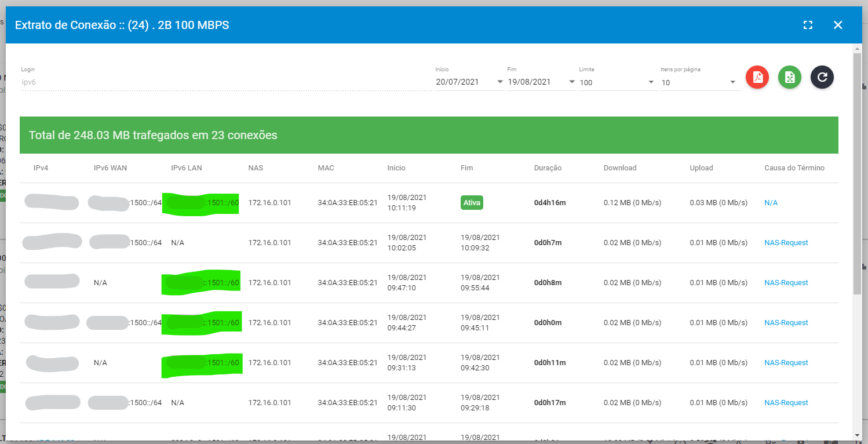Open the Início date dropdown
868x444 pixels.
[469, 82]
